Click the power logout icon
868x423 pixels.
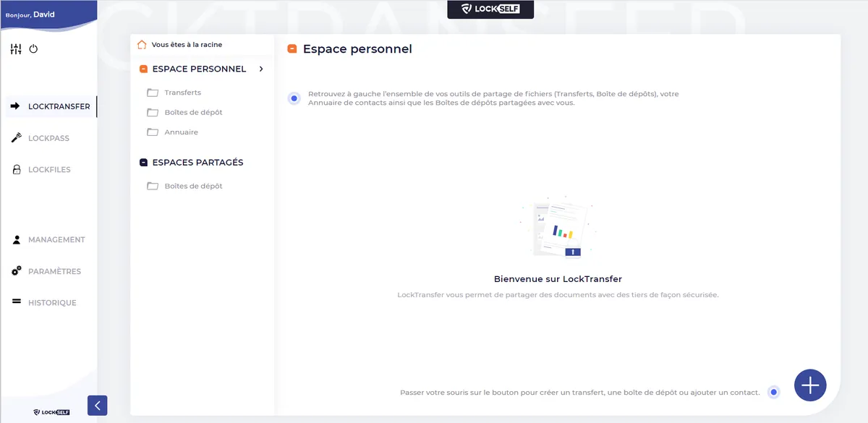click(33, 49)
